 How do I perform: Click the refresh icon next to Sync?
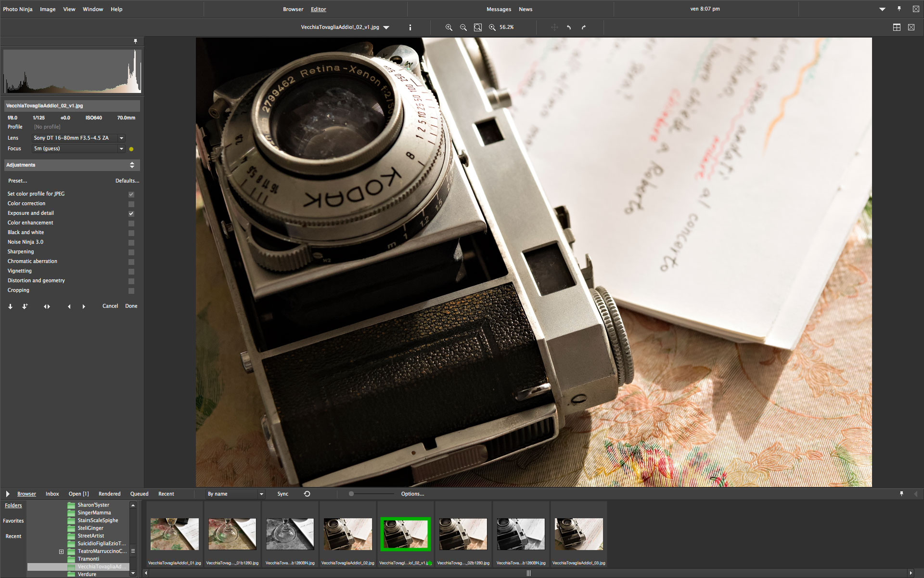[307, 494]
